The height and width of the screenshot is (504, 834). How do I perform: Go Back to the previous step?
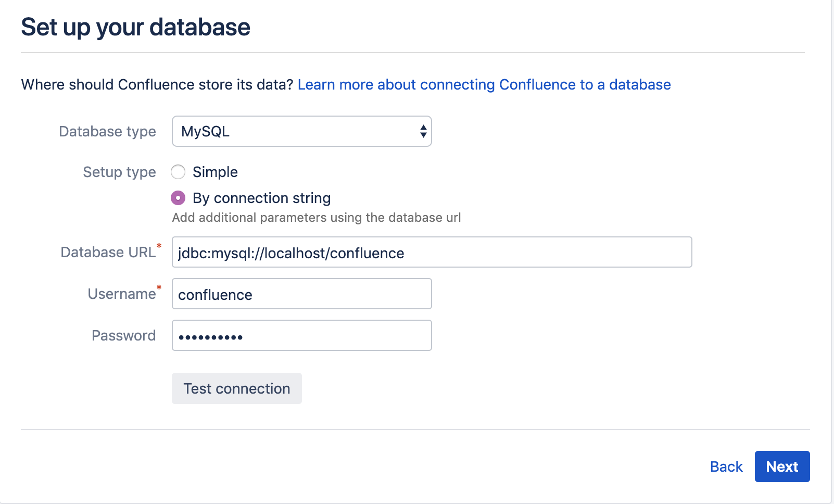pos(726,467)
